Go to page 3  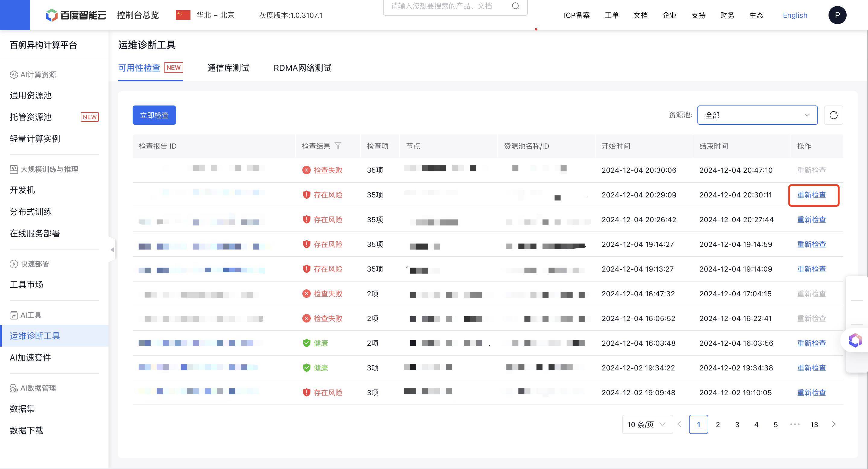point(737,424)
